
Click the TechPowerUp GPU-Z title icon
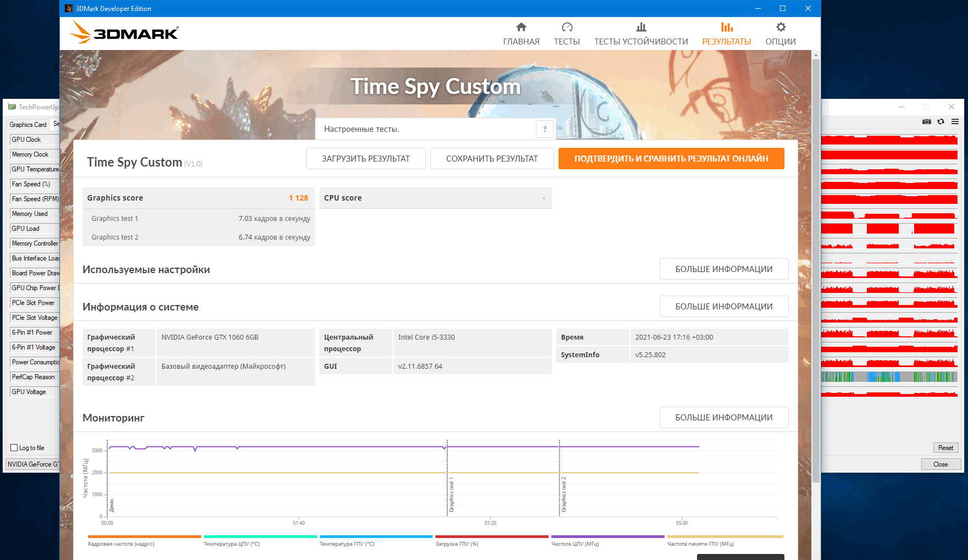pos(12,107)
